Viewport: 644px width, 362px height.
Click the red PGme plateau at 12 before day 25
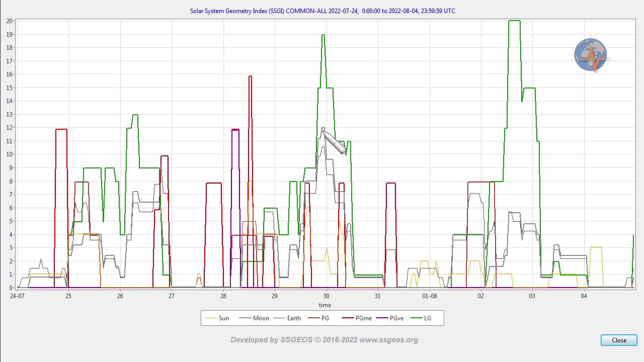tap(61, 130)
